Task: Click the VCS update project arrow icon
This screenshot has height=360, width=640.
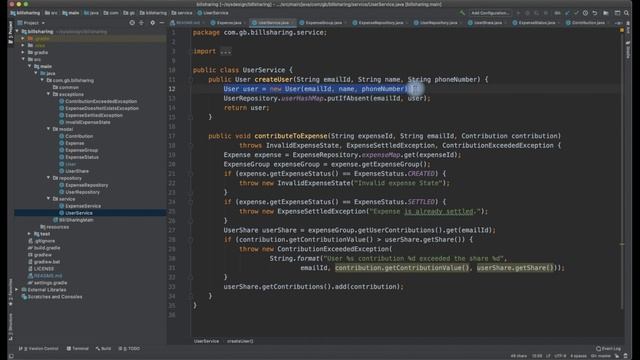Action: [567, 13]
